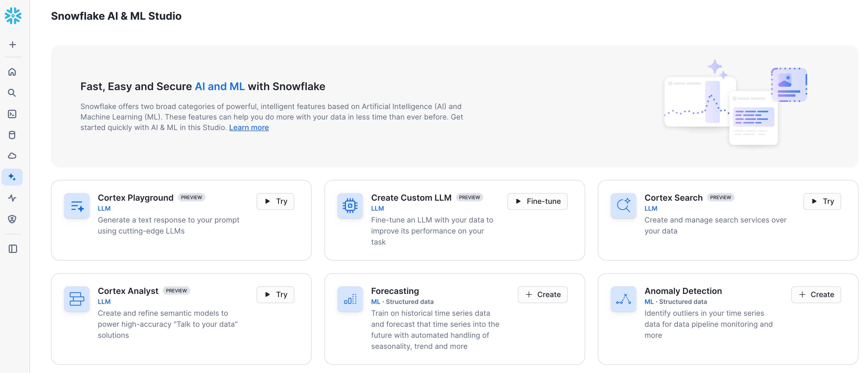Click the Cortex Playground card icon
The height and width of the screenshot is (373, 868).
pos(77,206)
